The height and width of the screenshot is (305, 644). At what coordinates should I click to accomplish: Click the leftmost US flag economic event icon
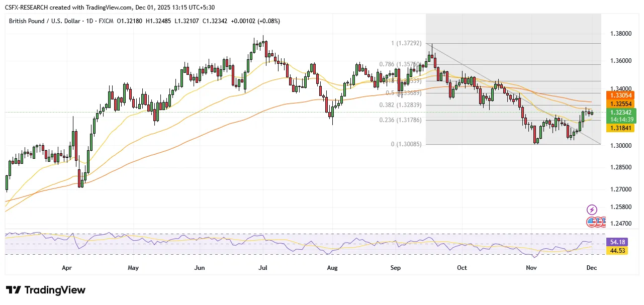click(x=591, y=222)
